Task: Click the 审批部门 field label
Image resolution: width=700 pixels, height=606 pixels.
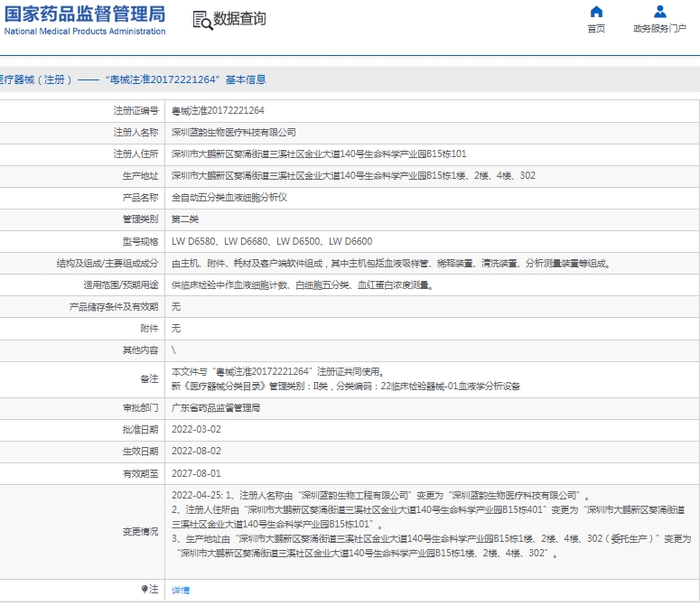Action: pyautogui.click(x=140, y=408)
